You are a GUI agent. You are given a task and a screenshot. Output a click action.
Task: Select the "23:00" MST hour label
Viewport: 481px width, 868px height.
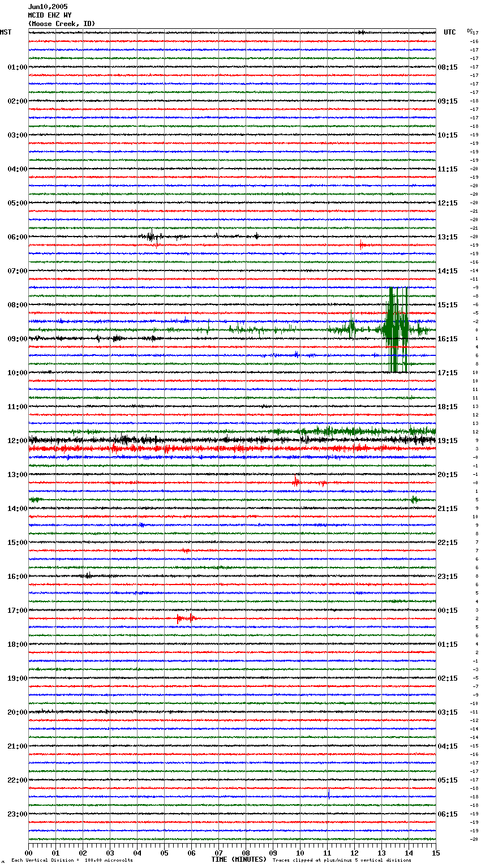coord(17,814)
